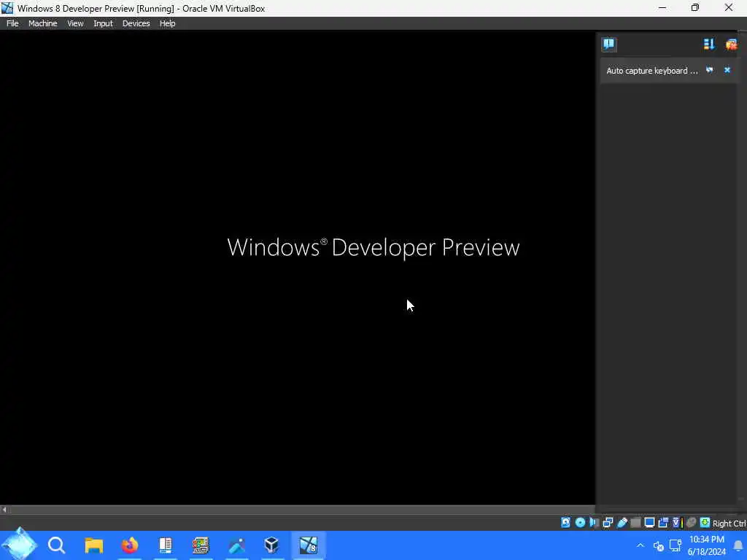Click the horizontal scrollbar track of the VM view
This screenshot has width=747, height=560.
302,510
